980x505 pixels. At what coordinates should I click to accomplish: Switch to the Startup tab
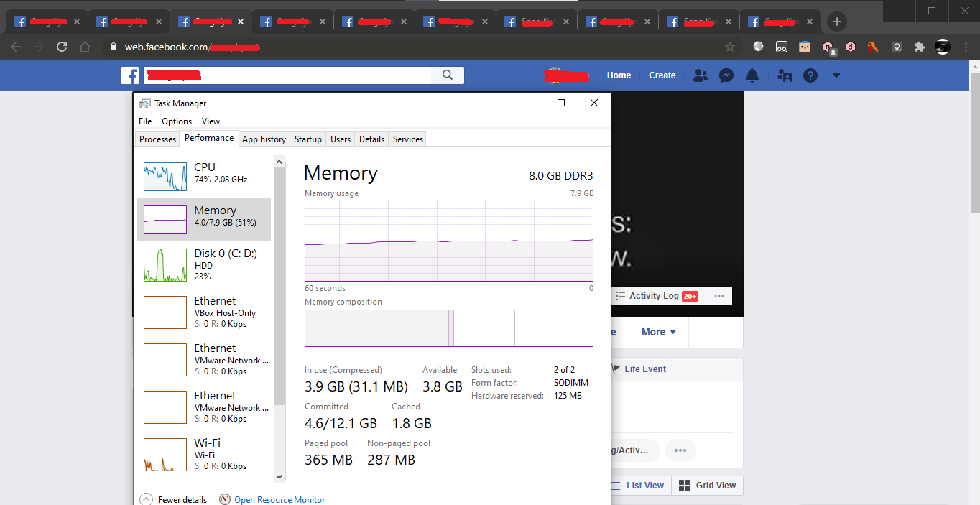click(x=308, y=139)
